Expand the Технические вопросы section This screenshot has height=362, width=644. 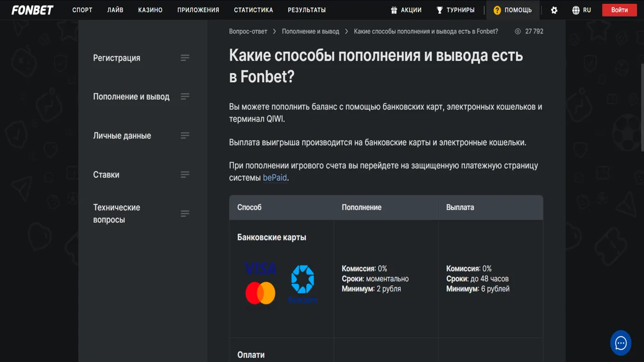(x=185, y=213)
